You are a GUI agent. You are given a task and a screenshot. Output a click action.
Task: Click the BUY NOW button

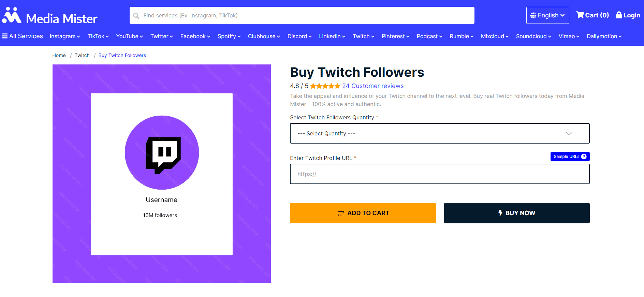pyautogui.click(x=516, y=213)
